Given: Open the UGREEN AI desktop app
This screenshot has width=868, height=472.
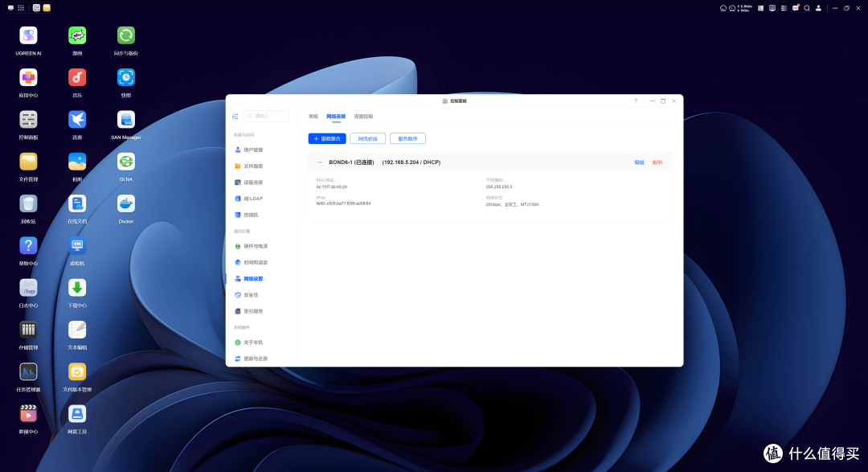Looking at the screenshot, I should click(x=28, y=35).
